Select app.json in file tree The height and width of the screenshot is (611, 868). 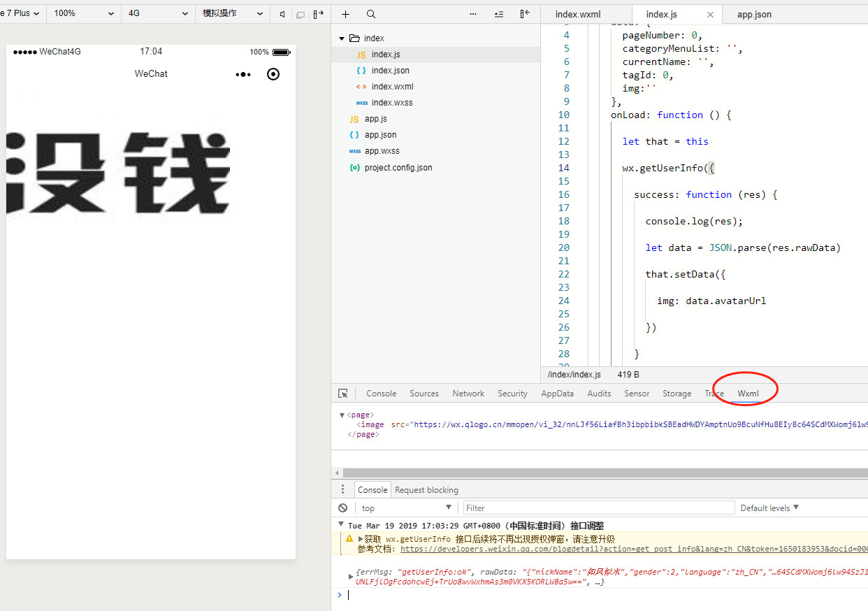click(x=380, y=135)
